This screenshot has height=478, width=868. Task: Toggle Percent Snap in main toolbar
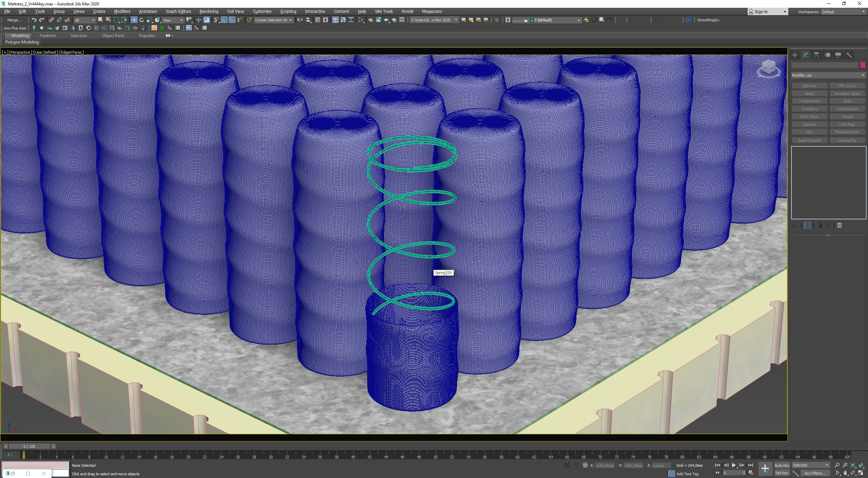point(232,20)
